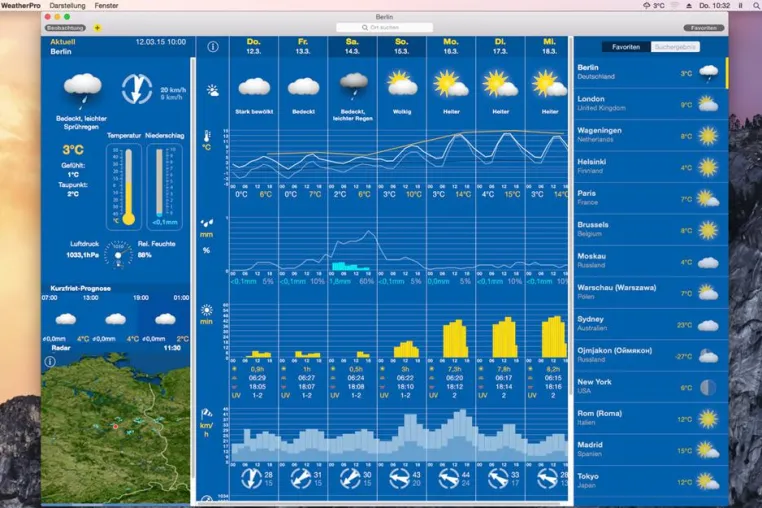Screen dimensions: 762x508
Task: Select Rom (Roma) in favorites list
Action: (x=651, y=418)
